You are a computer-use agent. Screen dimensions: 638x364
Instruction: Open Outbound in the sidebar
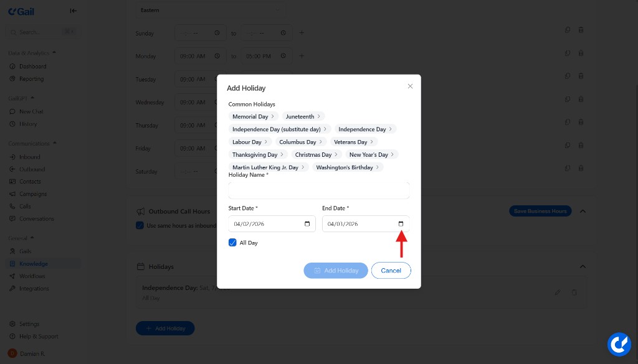32,169
